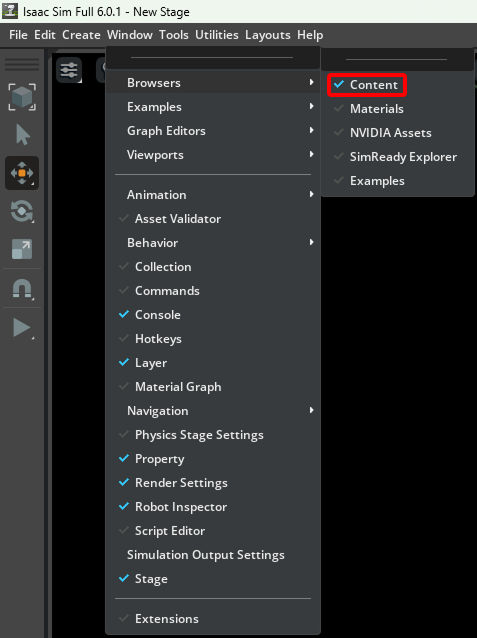Viewport: 477px width, 638px height.
Task: Start simulation with Play icon
Action: (22, 328)
